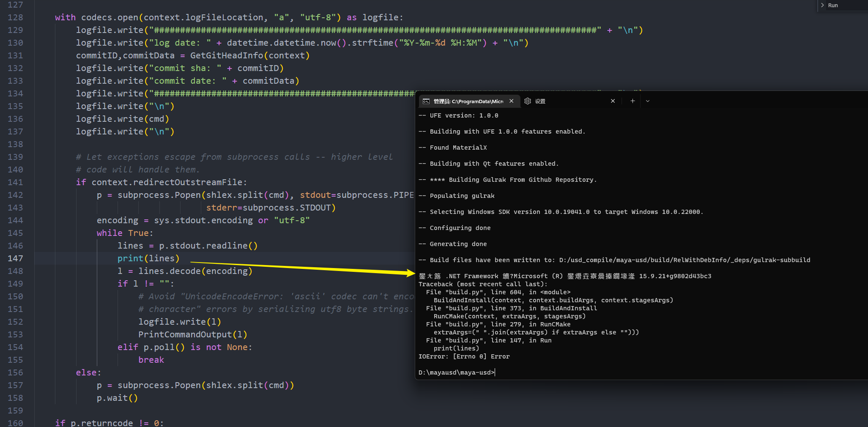868x427 pixels.
Task: Click "p.wait()" on line 158
Action: click(x=117, y=398)
